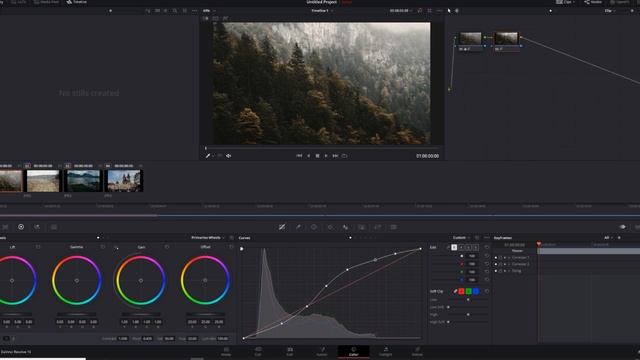Reset the Gamma color wheel

click(102, 247)
